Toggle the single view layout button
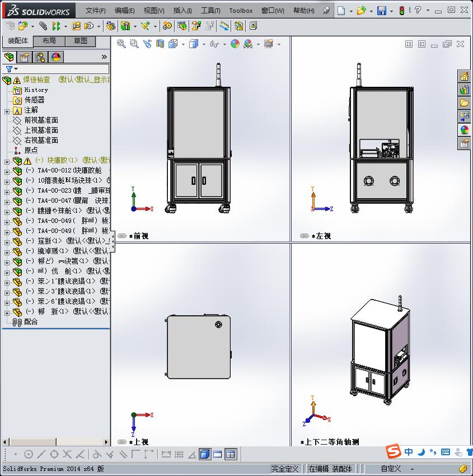This screenshot has height=476, width=473. click(205, 454)
